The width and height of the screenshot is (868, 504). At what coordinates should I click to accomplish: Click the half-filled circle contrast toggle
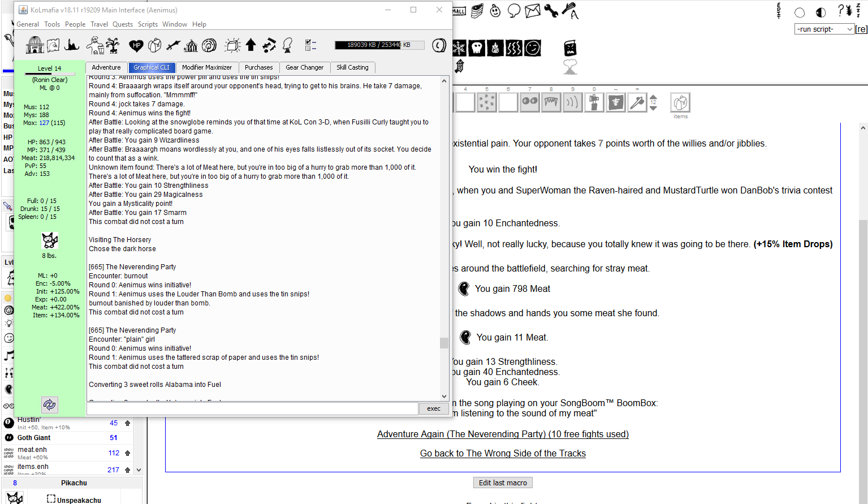pos(821,12)
